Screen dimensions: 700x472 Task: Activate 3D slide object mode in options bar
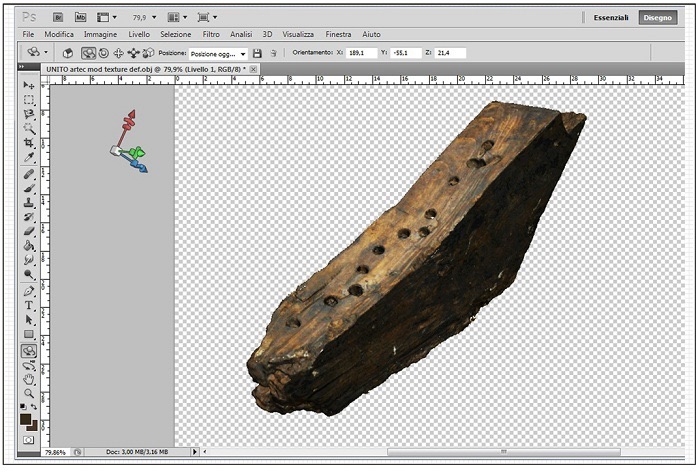133,53
